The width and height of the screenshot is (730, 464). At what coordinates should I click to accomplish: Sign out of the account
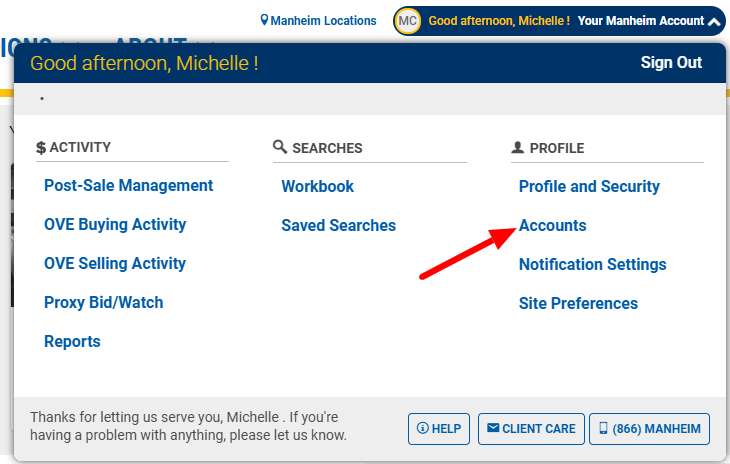click(x=671, y=63)
